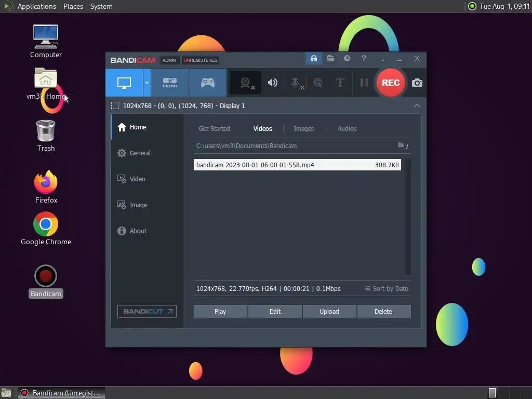This screenshot has width=532, height=399.
Task: Click the Delete button
Action: [x=384, y=312]
